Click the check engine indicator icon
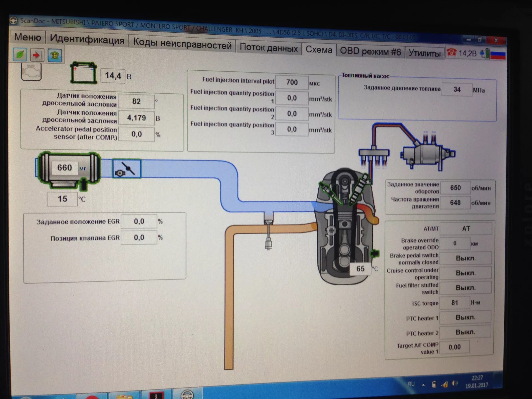Image resolution: width=532 pixels, height=399 pixels. tap(31, 71)
